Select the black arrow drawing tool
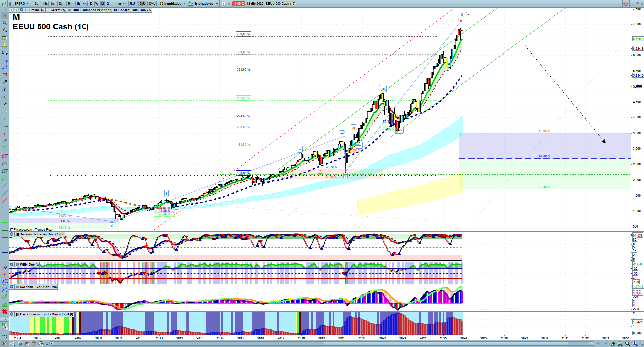The width and height of the screenshot is (644, 347). (5, 82)
